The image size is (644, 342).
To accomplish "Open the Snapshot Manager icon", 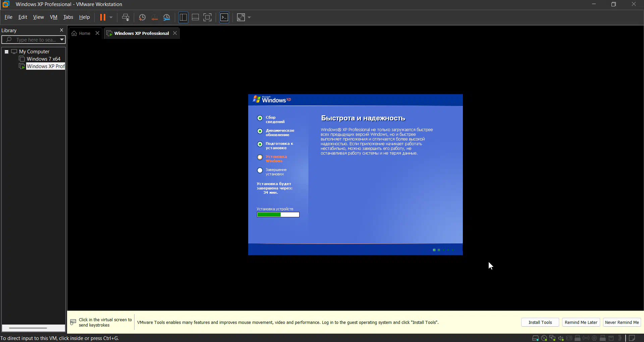I will [167, 17].
